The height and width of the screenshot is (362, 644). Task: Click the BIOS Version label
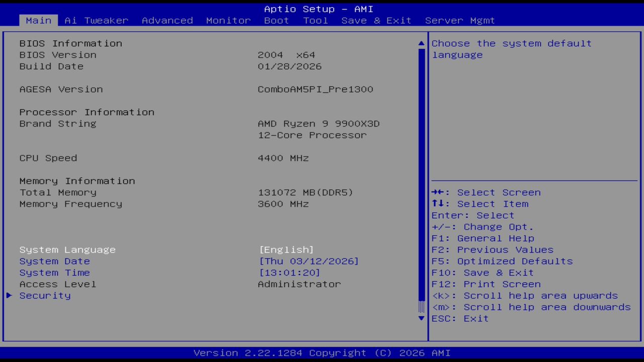tap(58, 55)
